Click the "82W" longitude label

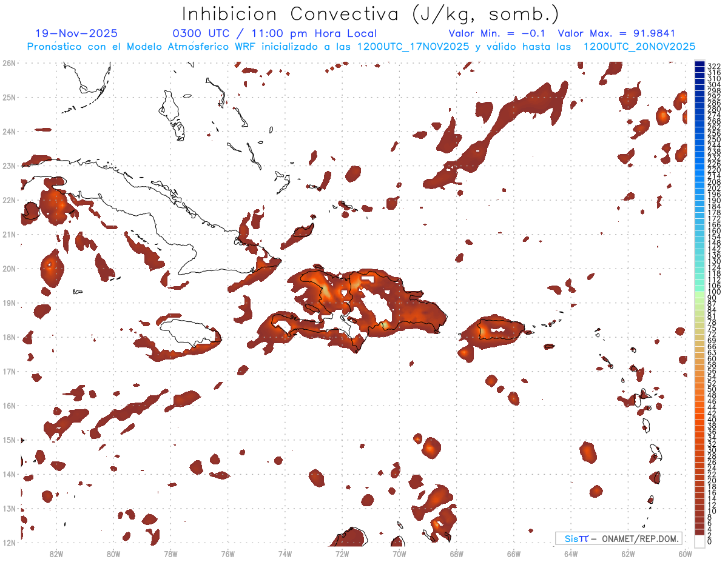click(x=56, y=553)
